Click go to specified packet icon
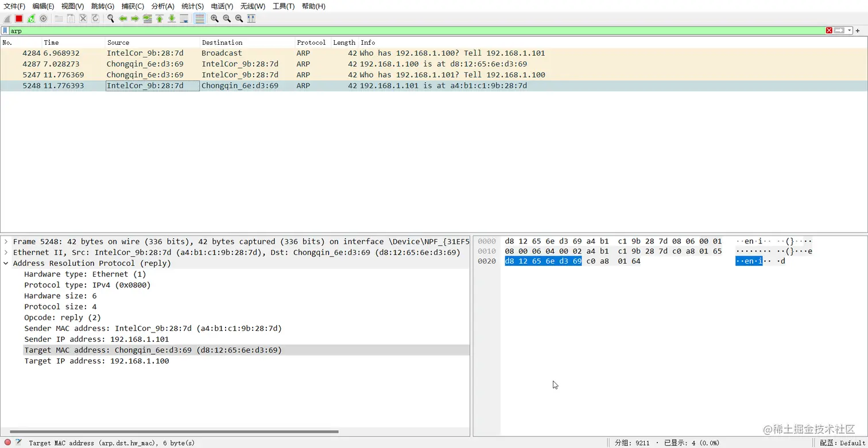 pyautogui.click(x=148, y=18)
